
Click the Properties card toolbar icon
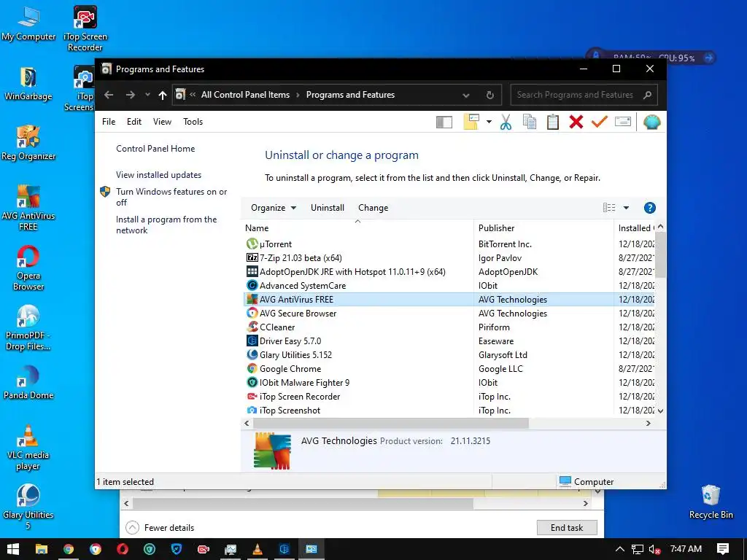[623, 122]
